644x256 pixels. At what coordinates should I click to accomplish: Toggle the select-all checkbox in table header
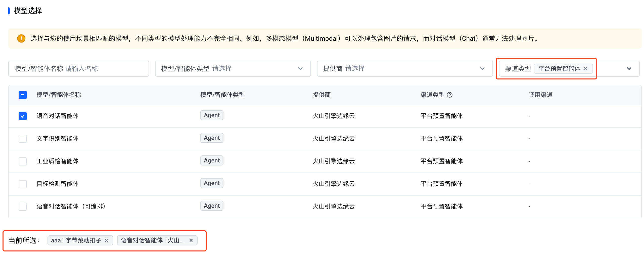click(x=23, y=95)
